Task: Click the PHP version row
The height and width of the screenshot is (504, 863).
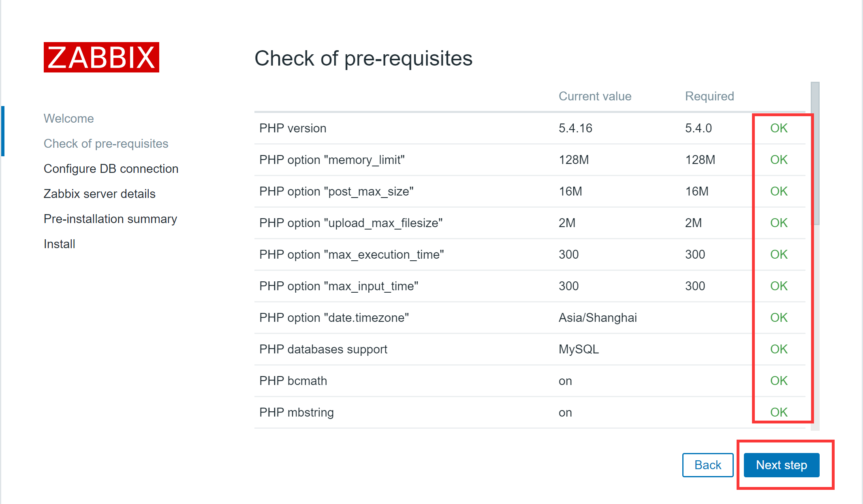Action: (293, 128)
